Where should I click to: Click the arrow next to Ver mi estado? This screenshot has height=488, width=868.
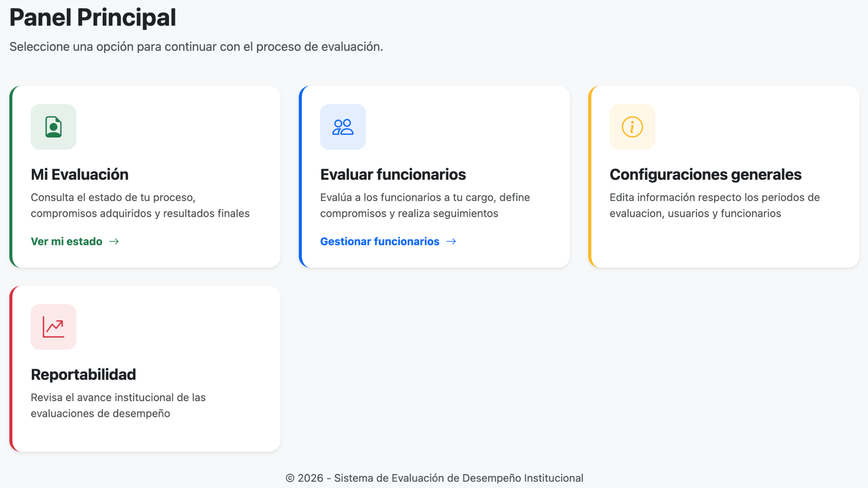[x=114, y=241]
